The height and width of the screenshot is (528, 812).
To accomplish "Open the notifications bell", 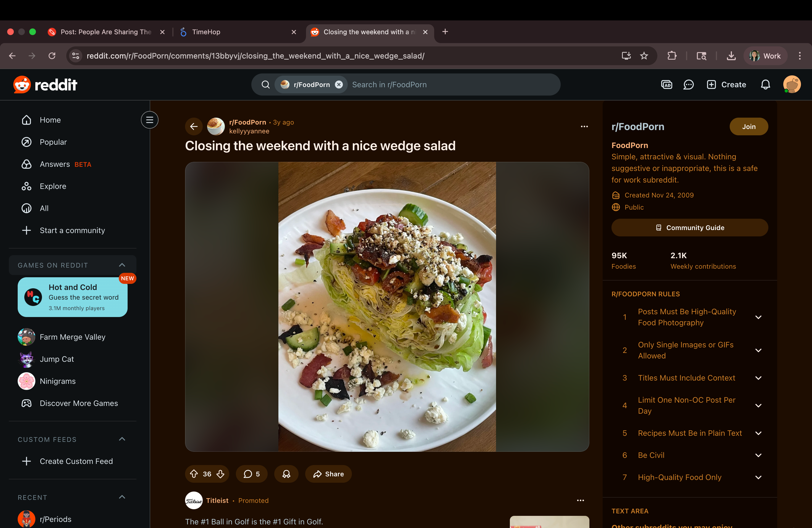I will point(765,85).
